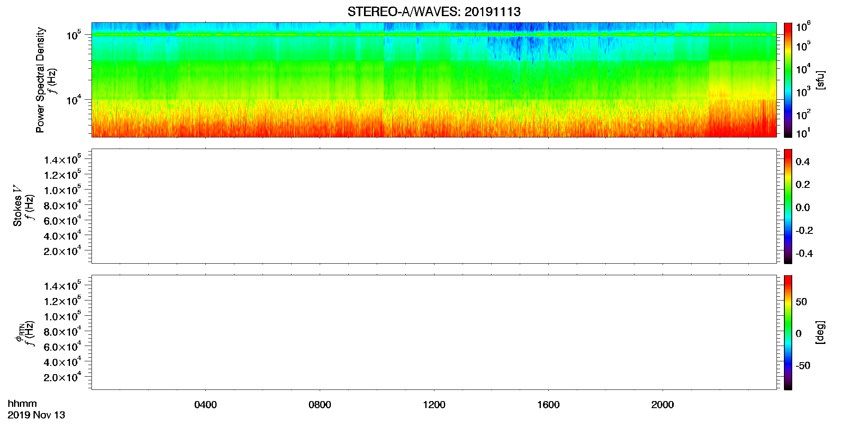Click the Stokes V axis label
Viewport: 868px width, 447px height.
(17, 206)
